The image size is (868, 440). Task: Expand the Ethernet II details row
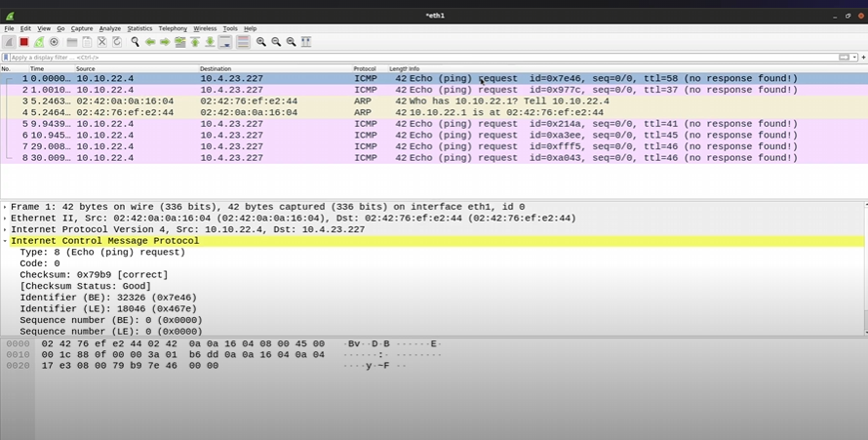pos(5,218)
